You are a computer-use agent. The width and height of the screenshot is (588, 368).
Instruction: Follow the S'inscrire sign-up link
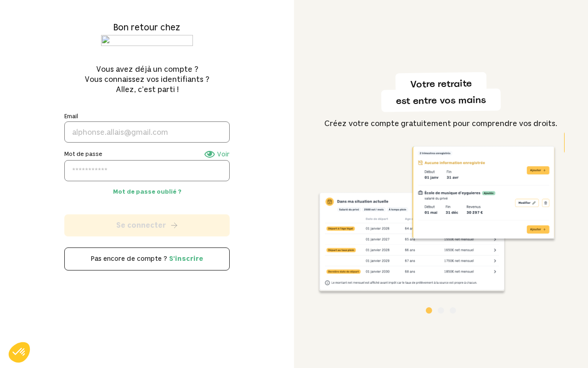186,259
